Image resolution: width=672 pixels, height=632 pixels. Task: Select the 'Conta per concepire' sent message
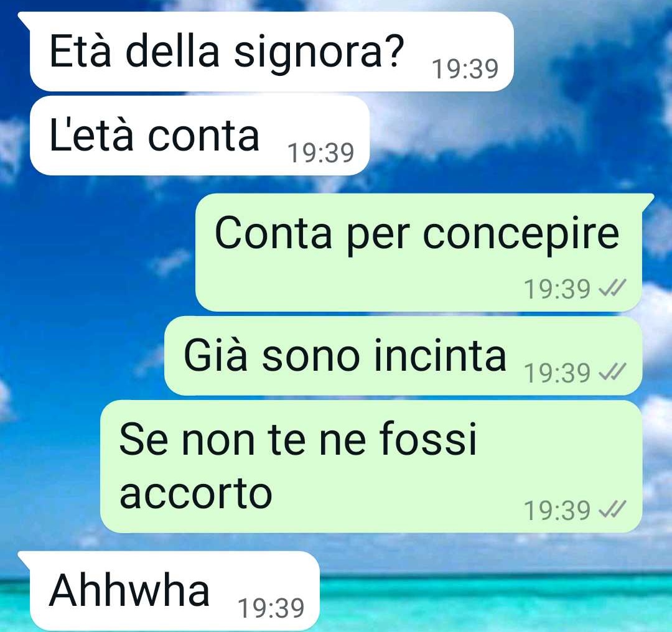419,253
